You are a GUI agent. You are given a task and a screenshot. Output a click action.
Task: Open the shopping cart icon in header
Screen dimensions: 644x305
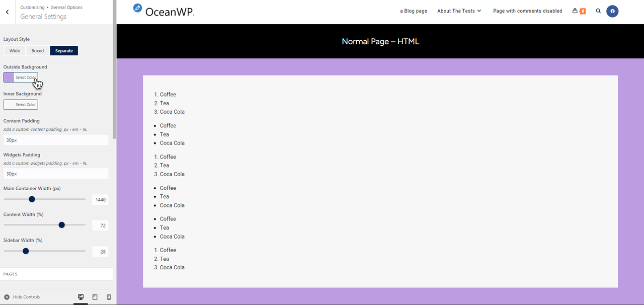click(575, 11)
